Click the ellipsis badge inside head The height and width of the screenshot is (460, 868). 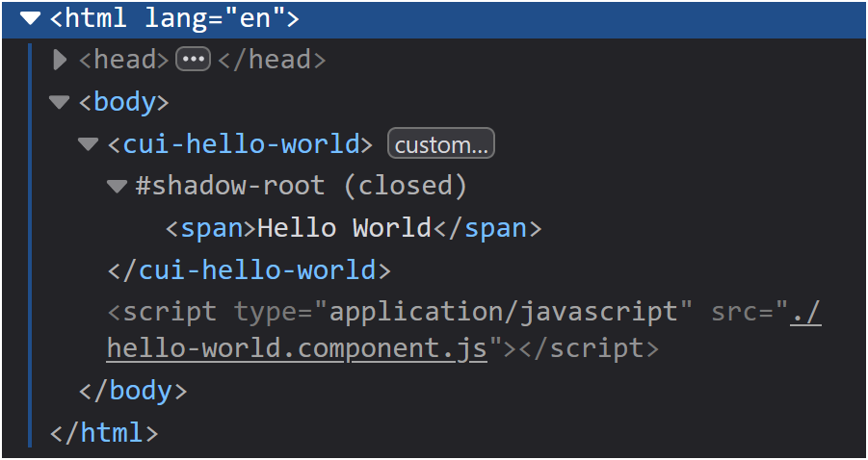(x=194, y=60)
